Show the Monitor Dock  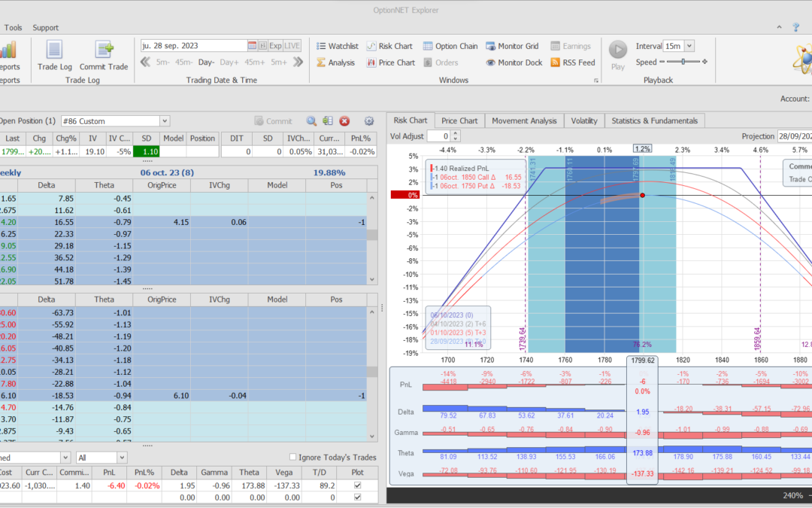(x=514, y=62)
